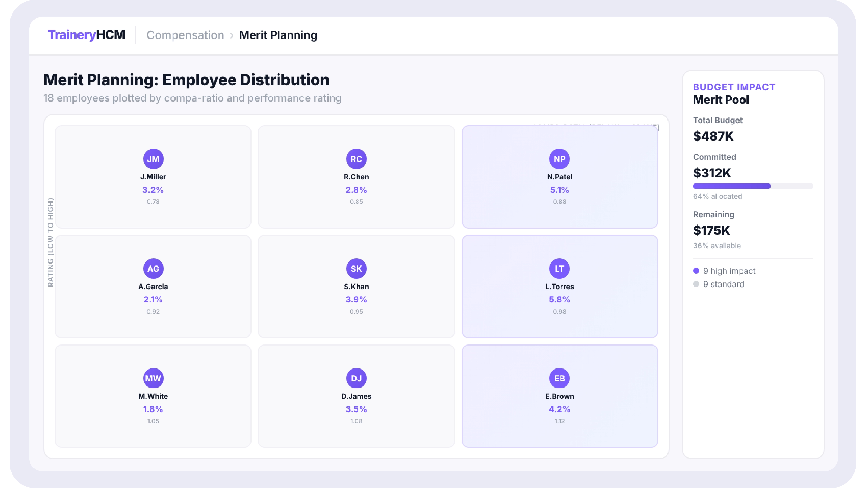Click AG avatar for A.Garcia
Viewport: 868px width, 488px height.
tap(153, 269)
